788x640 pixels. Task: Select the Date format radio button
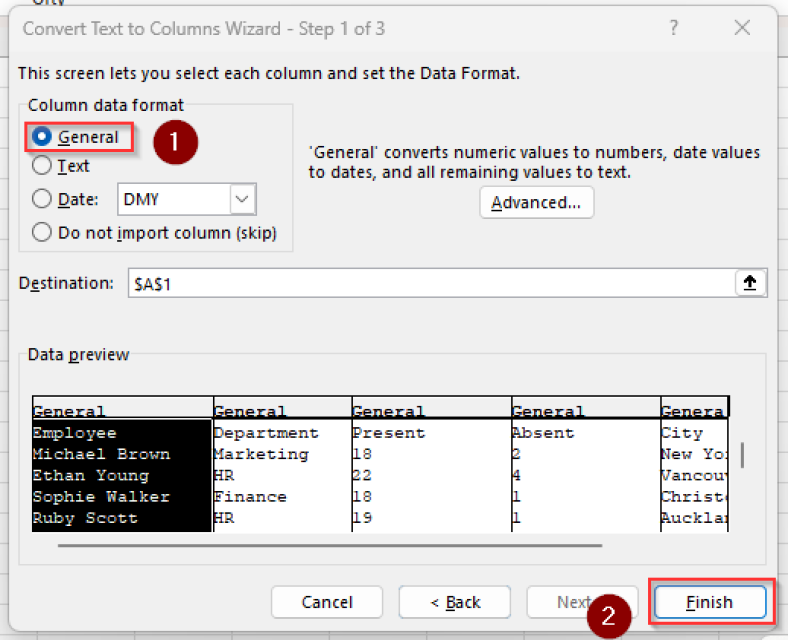click(x=42, y=199)
